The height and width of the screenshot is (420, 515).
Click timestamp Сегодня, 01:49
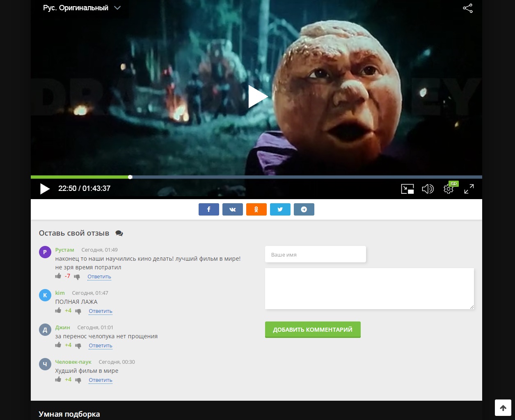point(100,250)
